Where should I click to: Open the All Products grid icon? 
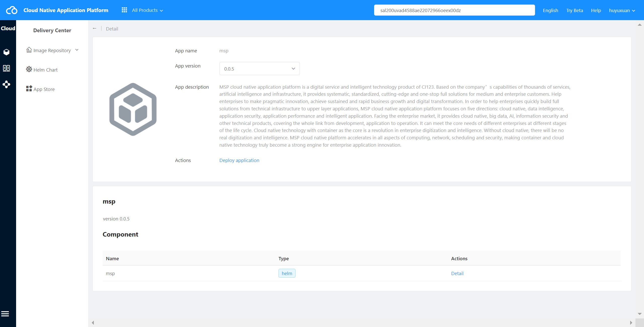click(124, 10)
